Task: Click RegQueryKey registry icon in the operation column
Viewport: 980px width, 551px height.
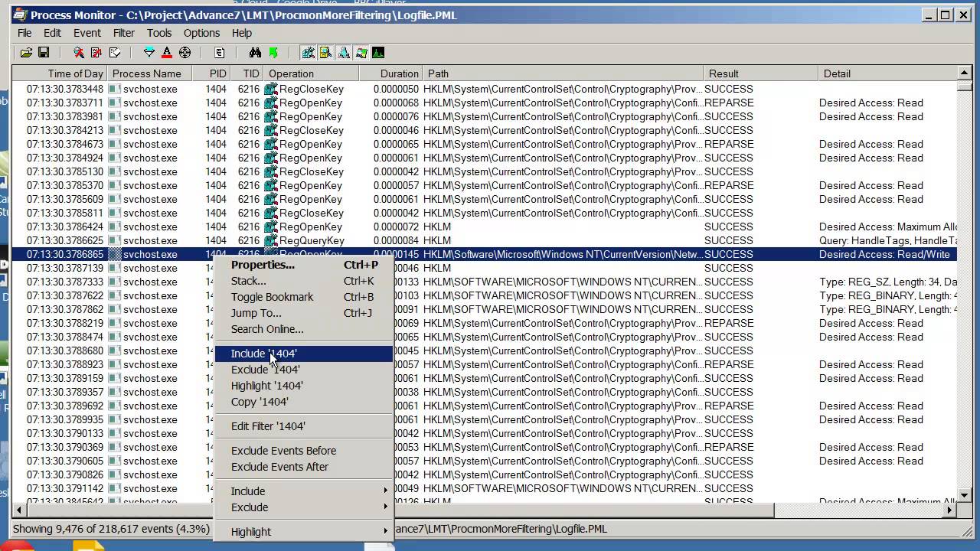Action: pyautogui.click(x=271, y=240)
